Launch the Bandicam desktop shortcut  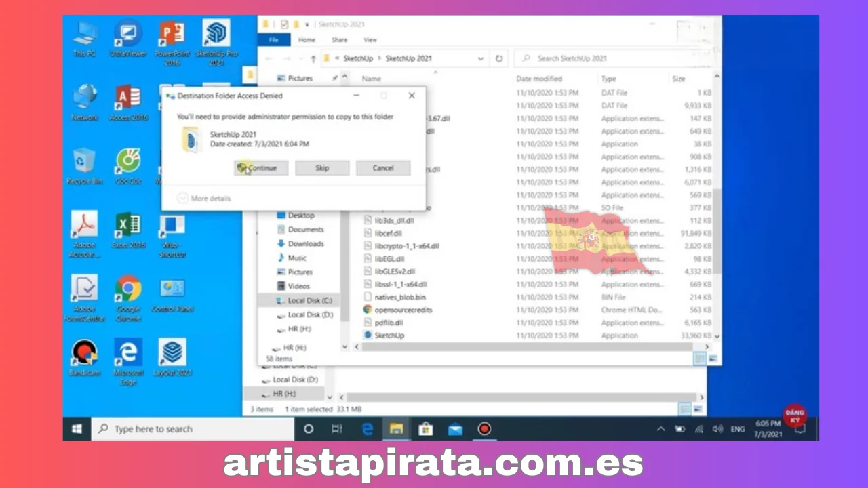click(85, 358)
